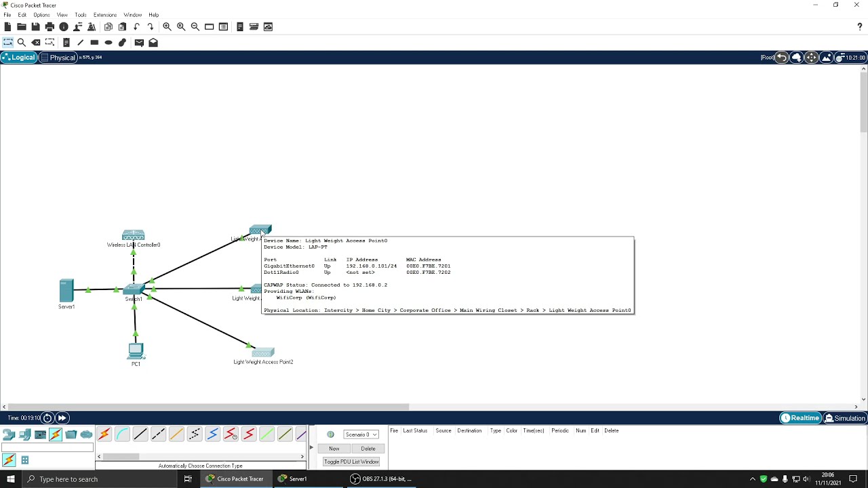The width and height of the screenshot is (868, 488).
Task: Open the Drawing Palette rectangle icon
Action: 210,26
